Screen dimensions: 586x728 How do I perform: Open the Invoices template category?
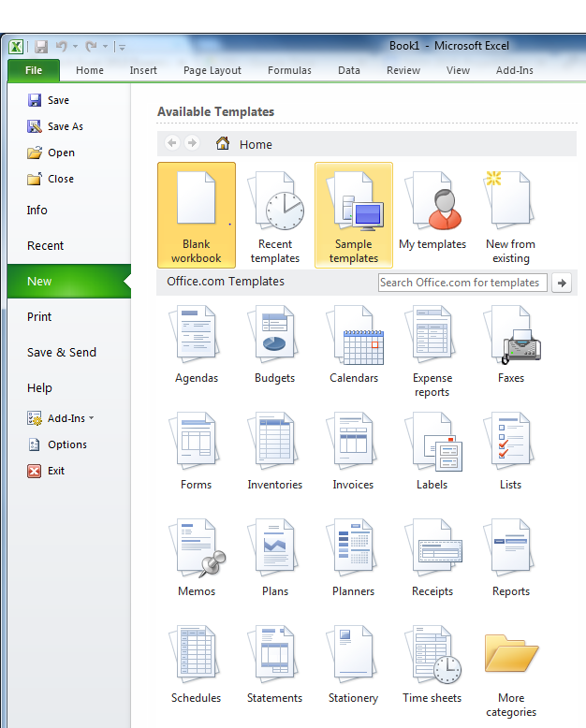tap(353, 452)
